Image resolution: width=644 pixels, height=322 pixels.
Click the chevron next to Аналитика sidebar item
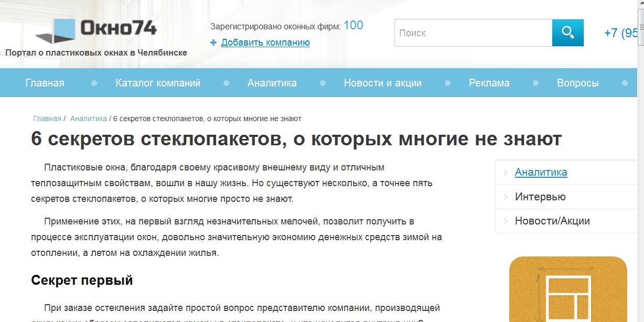pyautogui.click(x=506, y=173)
